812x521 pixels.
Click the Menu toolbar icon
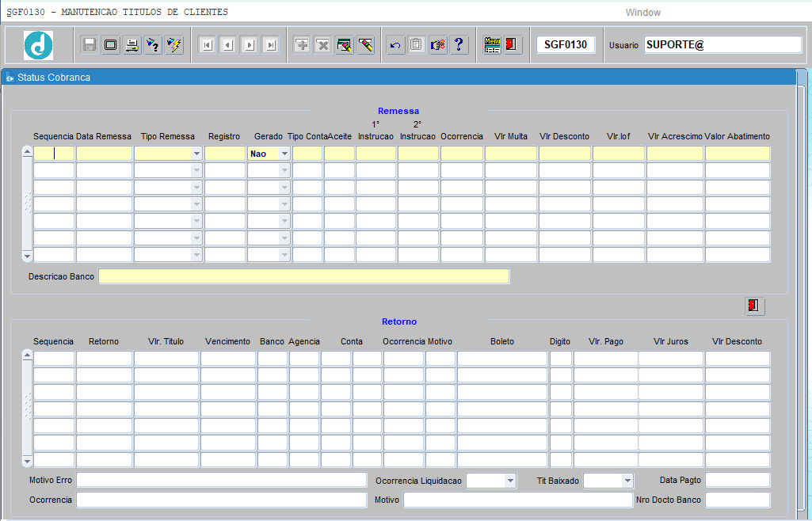[x=492, y=45]
